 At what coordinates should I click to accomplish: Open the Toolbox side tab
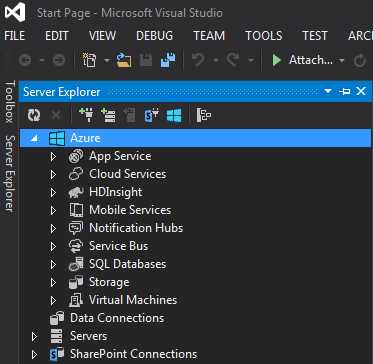pyautogui.click(x=10, y=102)
